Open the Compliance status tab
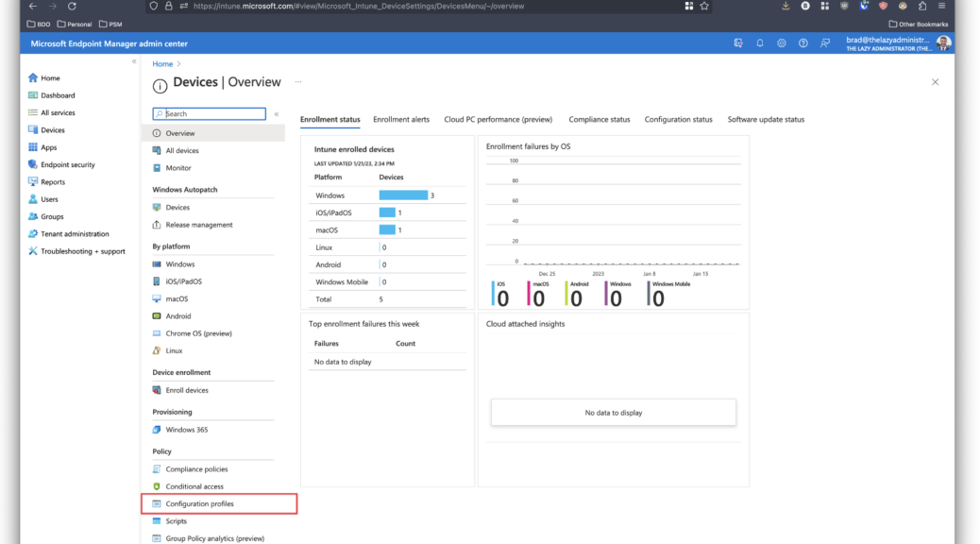 [x=600, y=119]
